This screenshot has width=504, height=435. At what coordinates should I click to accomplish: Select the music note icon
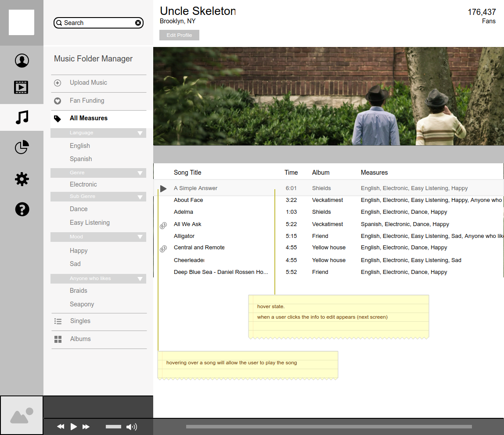(x=22, y=117)
